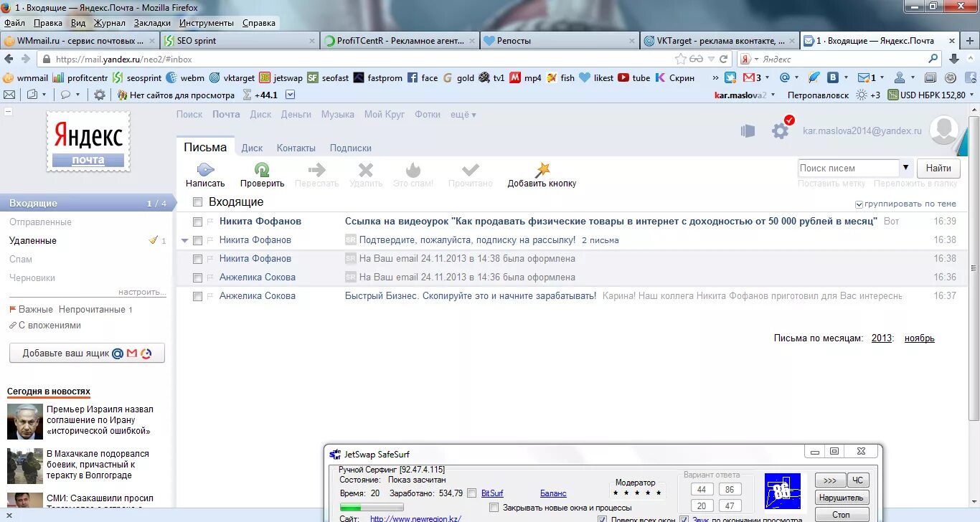Open the jetswap bookmark
Viewport: 980px width, 522px height.
point(281,78)
